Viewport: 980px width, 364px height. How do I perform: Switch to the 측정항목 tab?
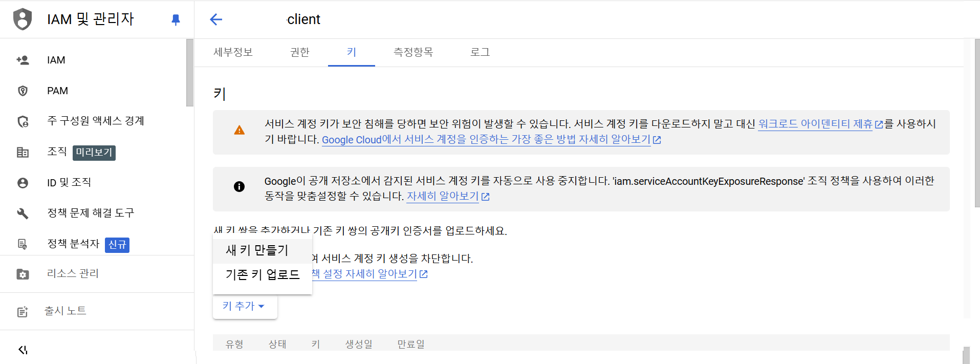point(413,52)
